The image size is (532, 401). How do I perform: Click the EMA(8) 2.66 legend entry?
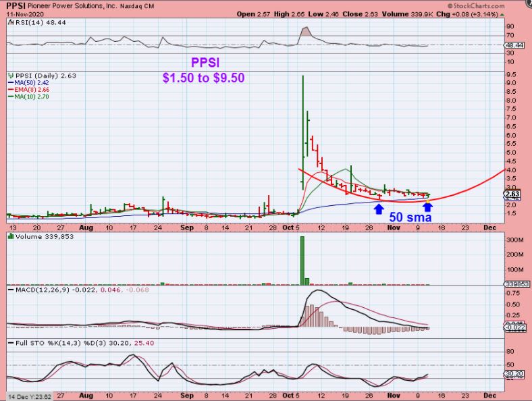coord(32,90)
